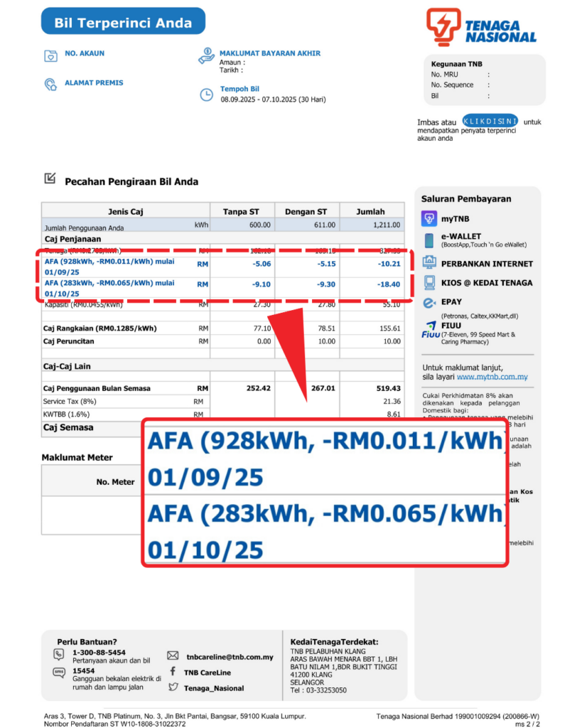The width and height of the screenshot is (582, 728).
Task: Click the phone icon beside 1-300-88-5454
Action: pos(59,654)
